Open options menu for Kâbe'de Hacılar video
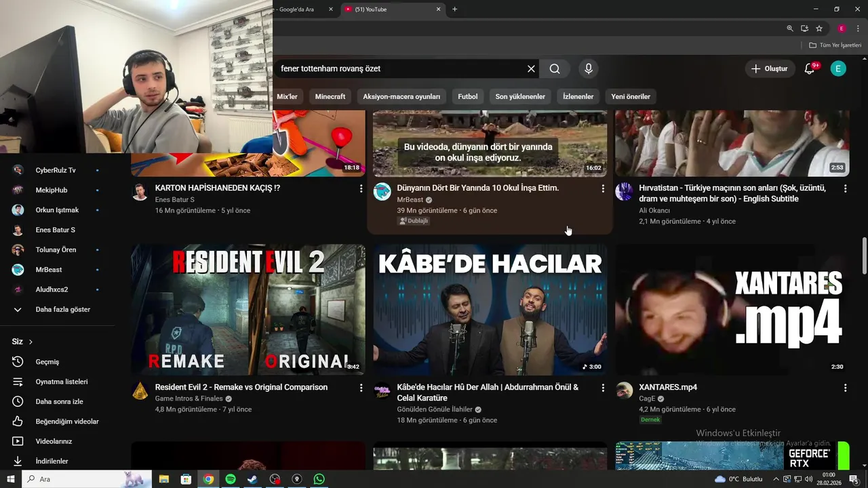Viewport: 868px width, 488px height. 603,388
